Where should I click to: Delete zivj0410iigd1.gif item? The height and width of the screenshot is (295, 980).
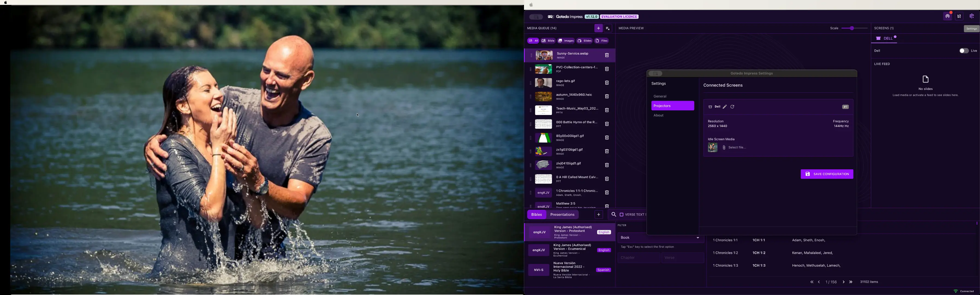pos(607,165)
